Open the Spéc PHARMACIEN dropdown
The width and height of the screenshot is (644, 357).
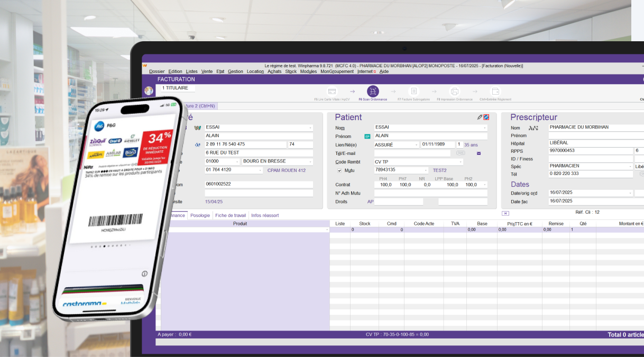click(630, 166)
